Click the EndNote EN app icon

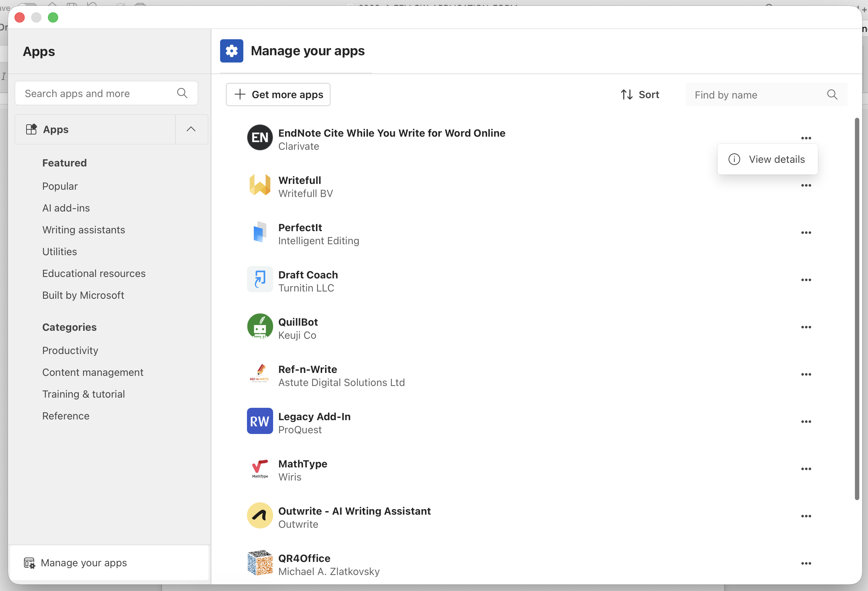[x=260, y=137]
